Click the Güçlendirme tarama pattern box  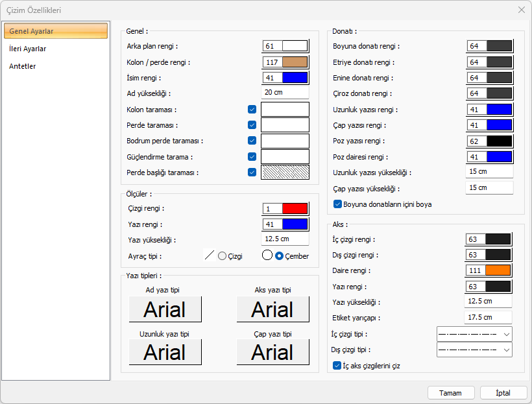click(x=285, y=157)
